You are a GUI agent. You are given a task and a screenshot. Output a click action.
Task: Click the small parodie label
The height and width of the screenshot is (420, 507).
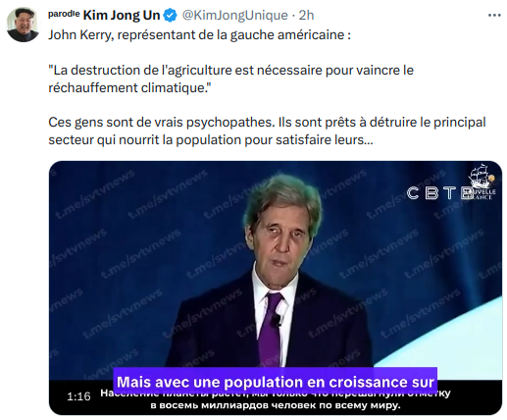(x=64, y=14)
